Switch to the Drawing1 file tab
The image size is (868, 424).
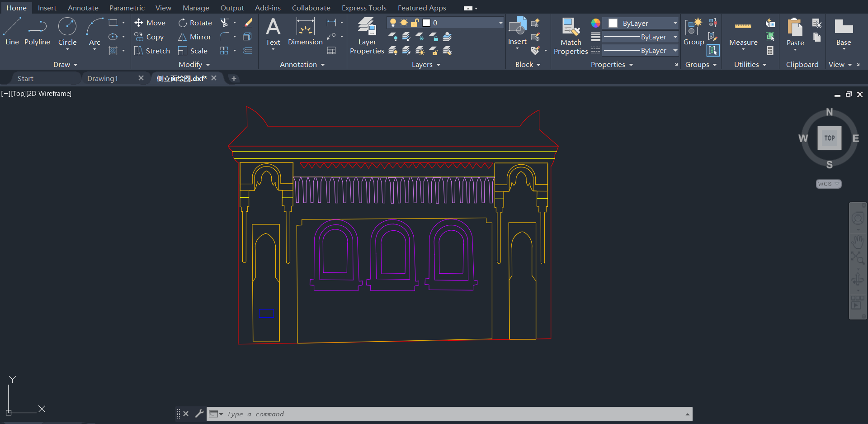point(103,78)
